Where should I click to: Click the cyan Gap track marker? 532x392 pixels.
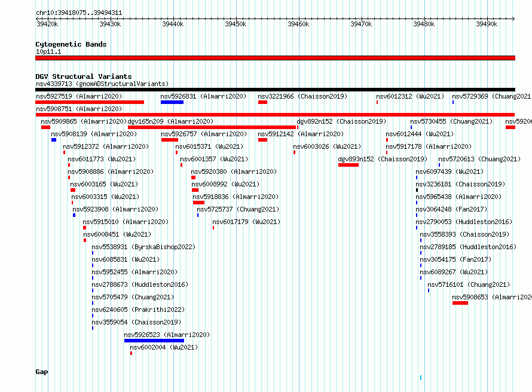point(421,378)
